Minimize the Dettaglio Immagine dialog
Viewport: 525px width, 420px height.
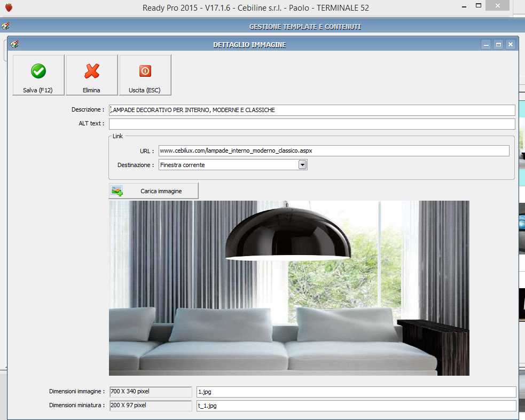tap(486, 45)
